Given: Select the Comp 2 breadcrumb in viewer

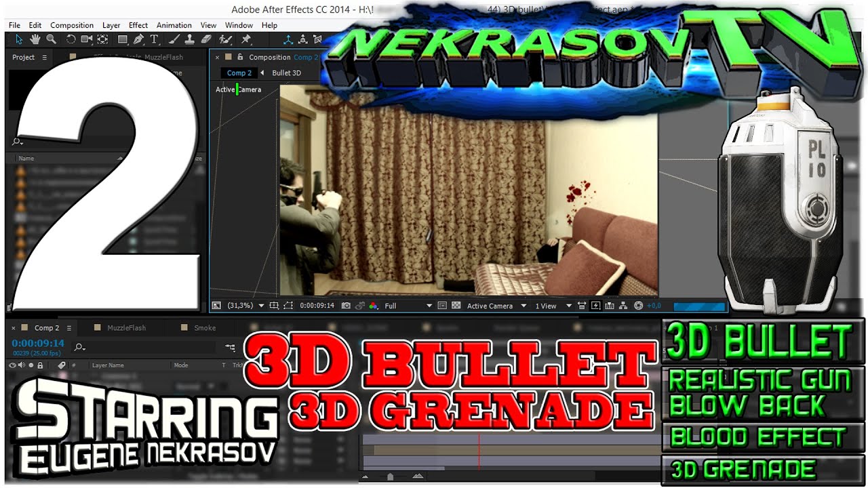Looking at the screenshot, I should [x=239, y=73].
